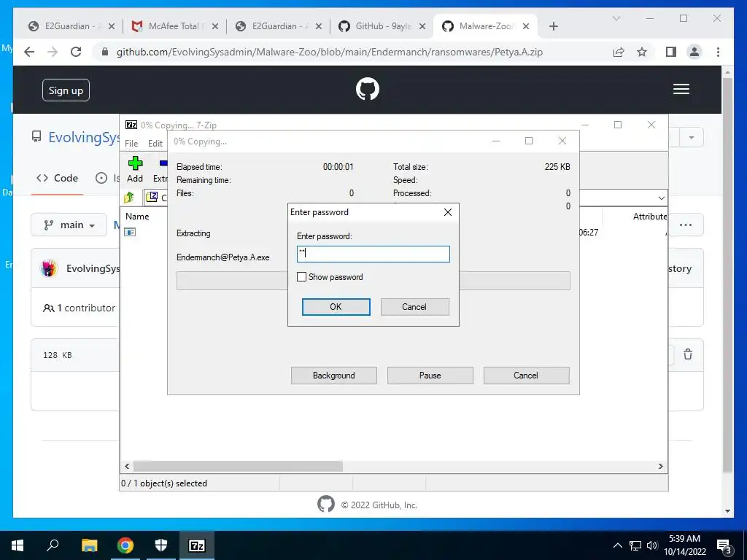Open the main branch dropdown
This screenshot has height=560, width=747.
pyautogui.click(x=69, y=225)
